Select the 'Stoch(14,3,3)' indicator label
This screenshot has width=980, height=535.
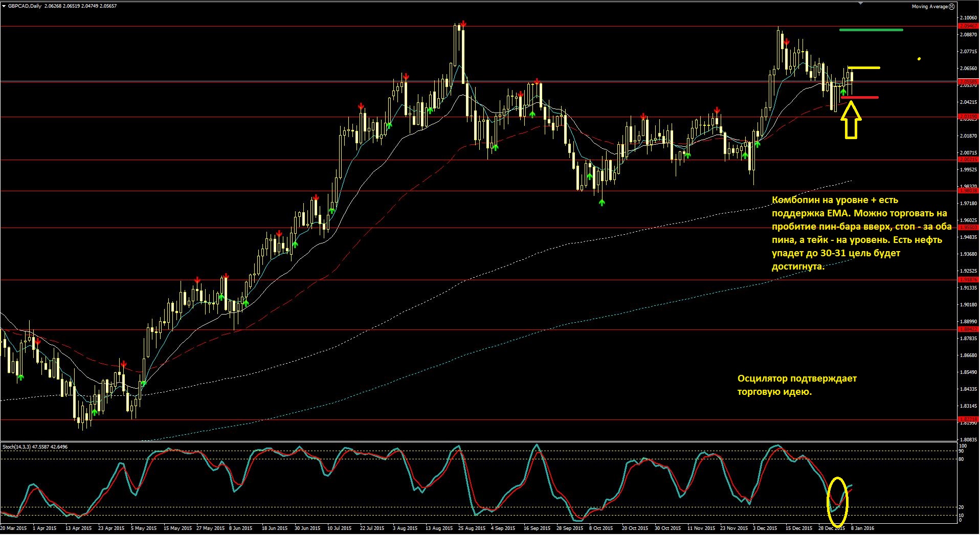[x=16, y=447]
